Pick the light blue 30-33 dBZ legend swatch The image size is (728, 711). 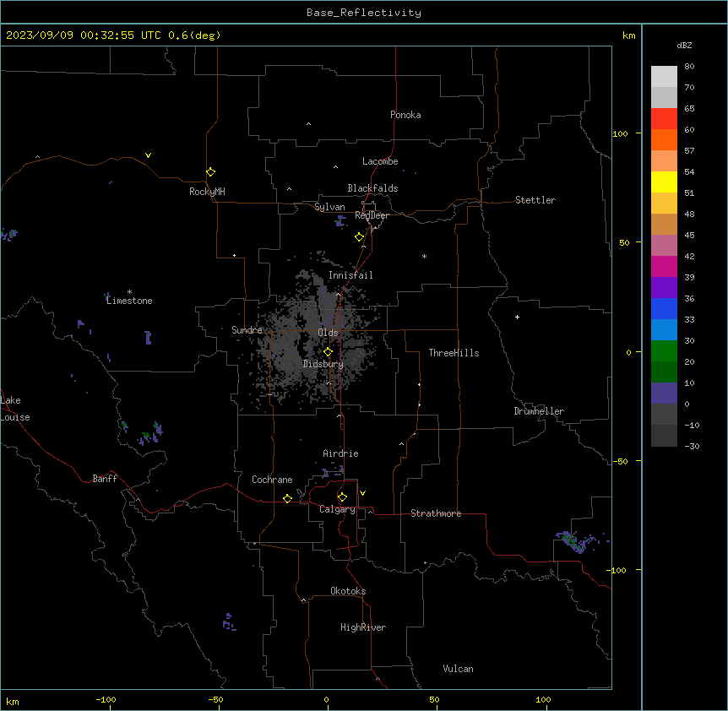(x=664, y=330)
